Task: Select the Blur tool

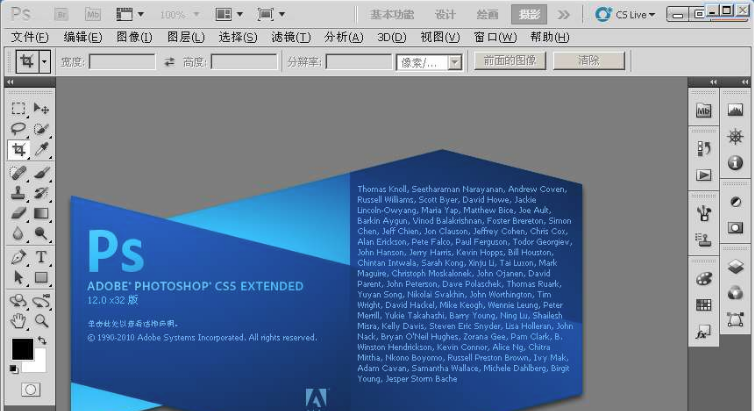Action: click(18, 234)
